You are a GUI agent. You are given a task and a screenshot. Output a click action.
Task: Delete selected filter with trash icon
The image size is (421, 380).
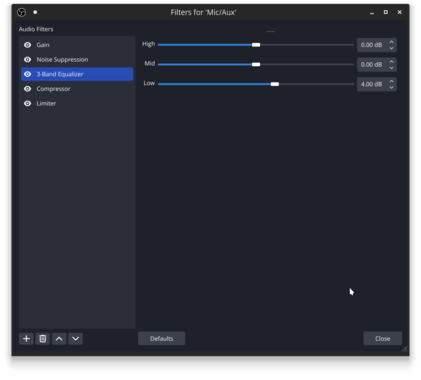tap(43, 339)
